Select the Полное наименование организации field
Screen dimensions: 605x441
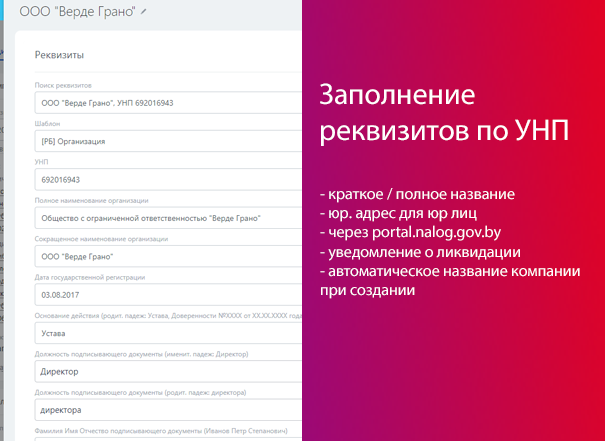tap(165, 217)
